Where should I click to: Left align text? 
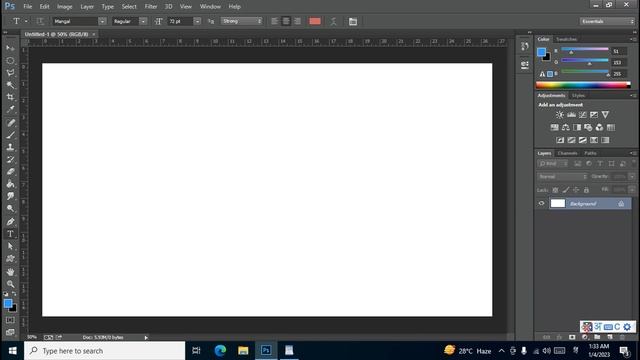[275, 21]
